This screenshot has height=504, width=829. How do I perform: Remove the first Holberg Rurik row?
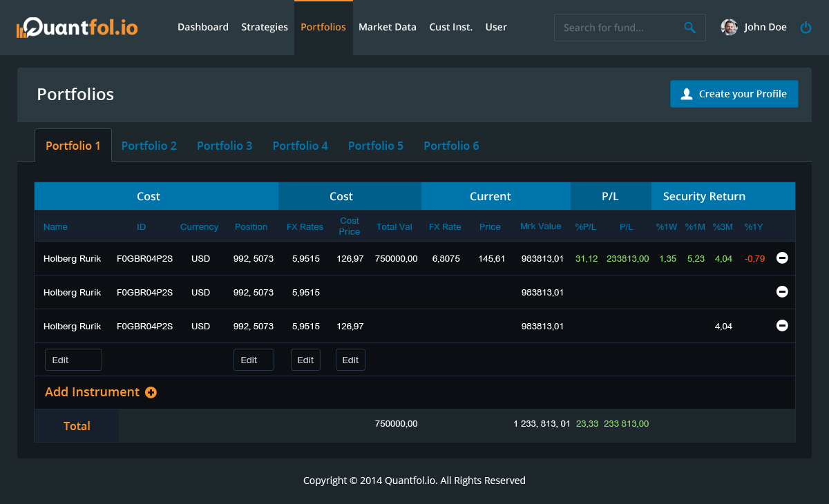pyautogui.click(x=782, y=258)
